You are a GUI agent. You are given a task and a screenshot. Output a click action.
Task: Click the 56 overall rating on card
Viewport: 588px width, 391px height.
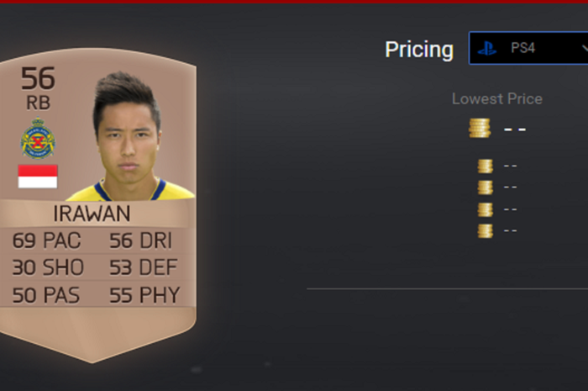pos(38,78)
